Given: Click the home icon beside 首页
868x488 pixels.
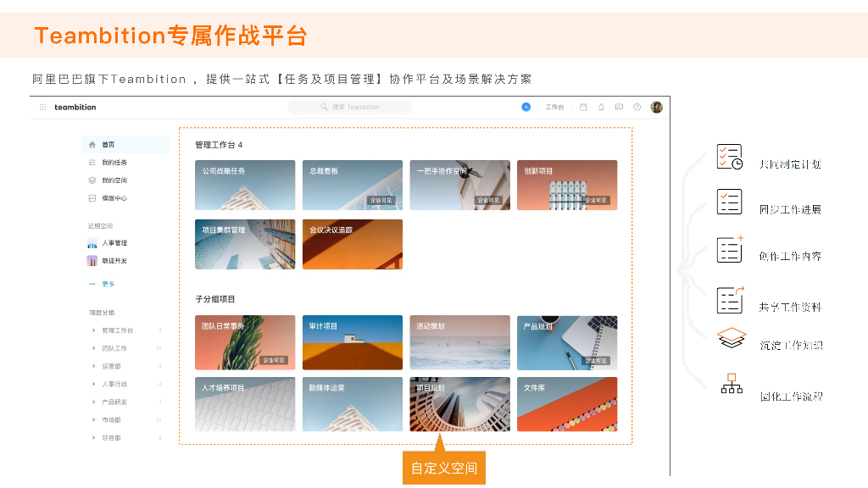Looking at the screenshot, I should (x=92, y=144).
